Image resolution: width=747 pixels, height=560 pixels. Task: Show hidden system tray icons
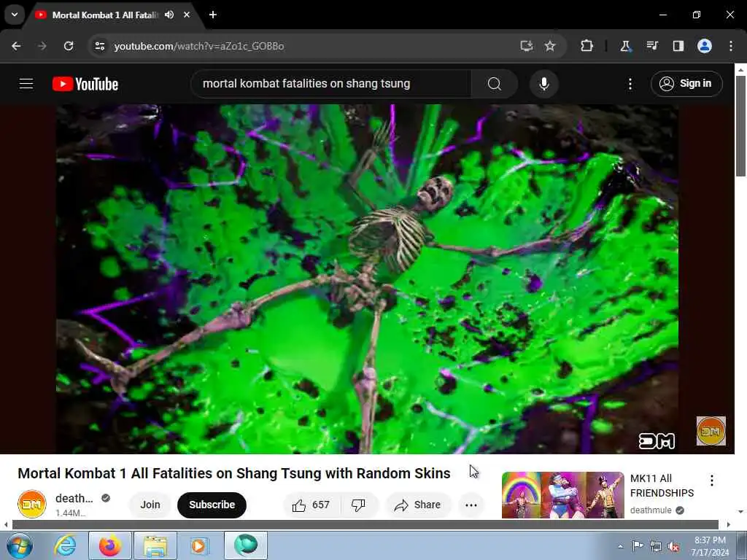click(620, 546)
